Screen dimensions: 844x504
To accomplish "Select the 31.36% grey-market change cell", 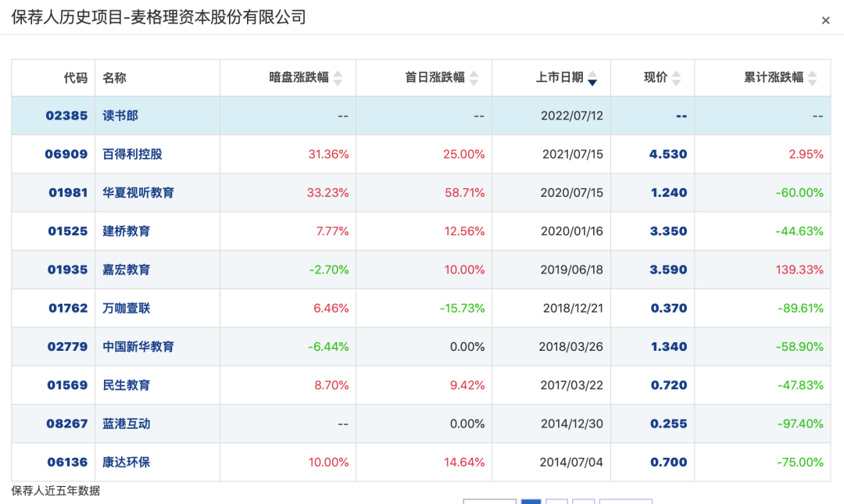I will (328, 154).
